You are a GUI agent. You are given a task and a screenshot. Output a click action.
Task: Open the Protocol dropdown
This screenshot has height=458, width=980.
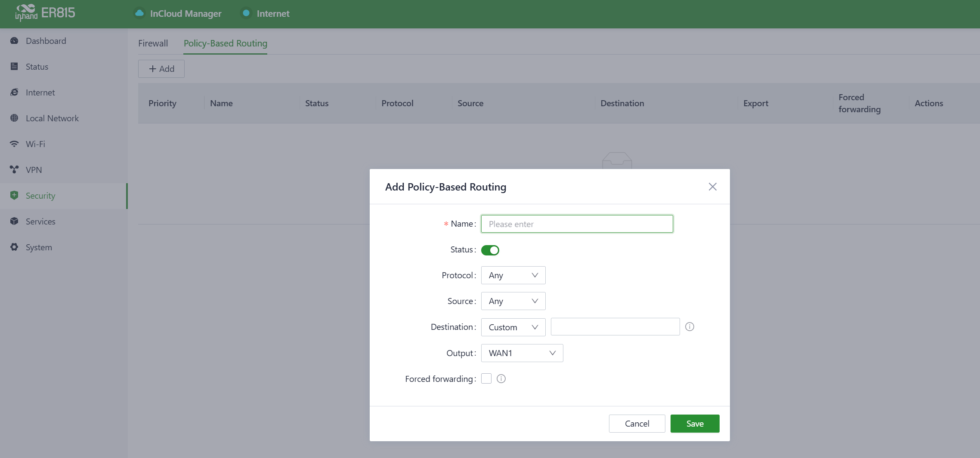513,275
